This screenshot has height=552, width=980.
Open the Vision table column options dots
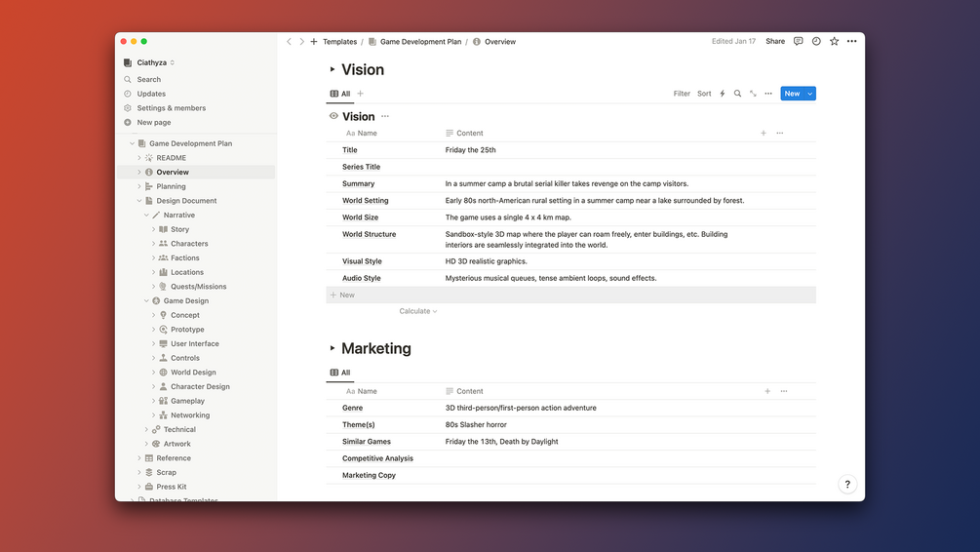[x=780, y=134]
